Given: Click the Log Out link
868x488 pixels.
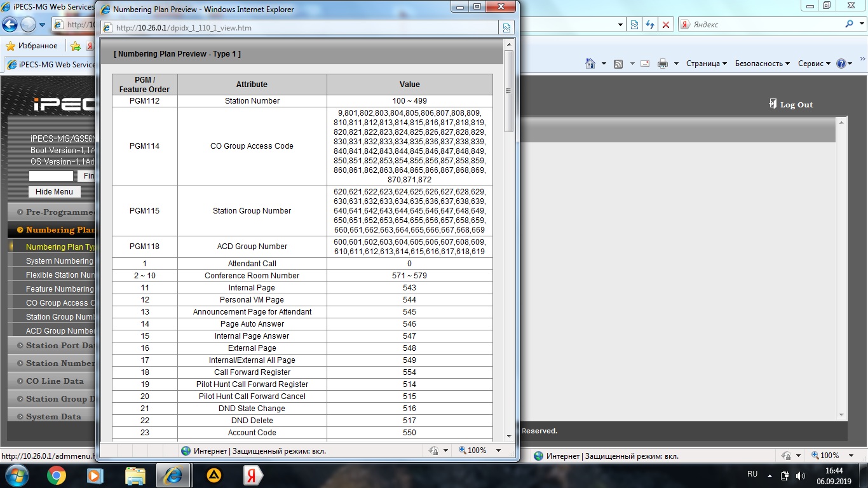Looking at the screenshot, I should coord(796,105).
